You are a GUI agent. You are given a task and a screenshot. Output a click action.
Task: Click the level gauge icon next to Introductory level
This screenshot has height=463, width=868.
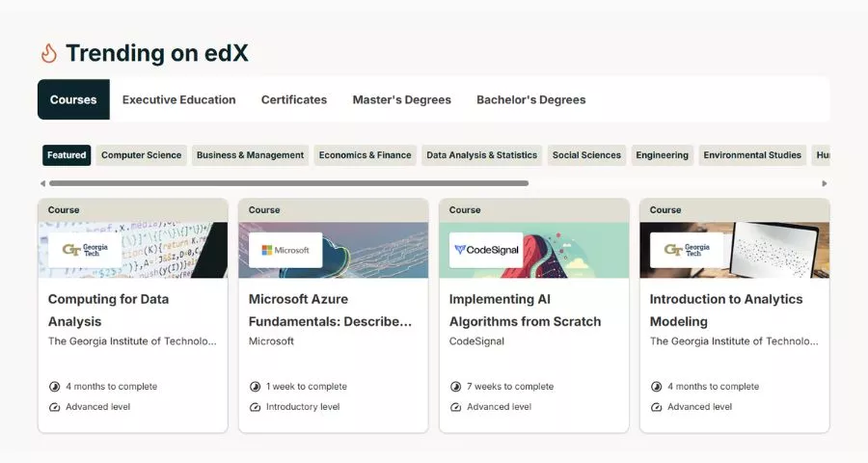coord(256,407)
